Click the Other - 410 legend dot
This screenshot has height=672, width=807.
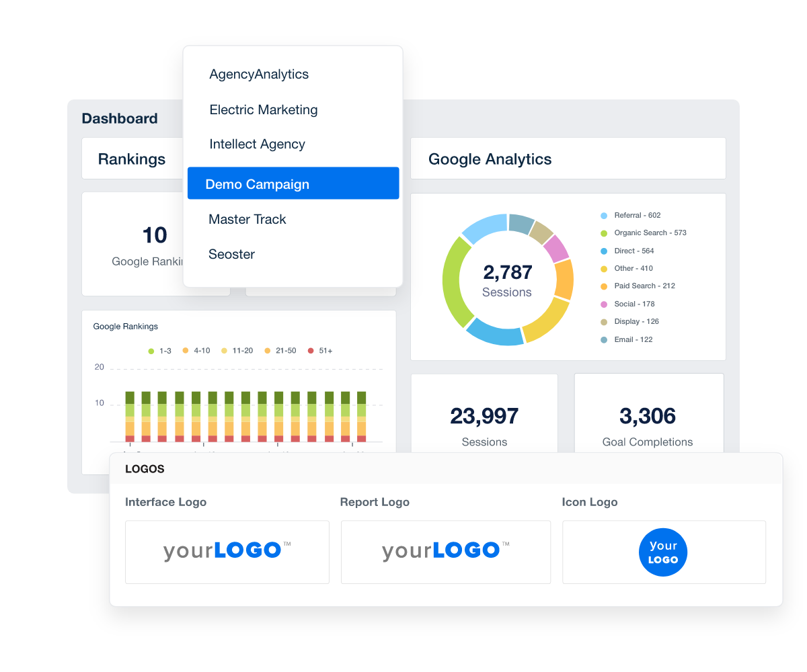(x=604, y=269)
